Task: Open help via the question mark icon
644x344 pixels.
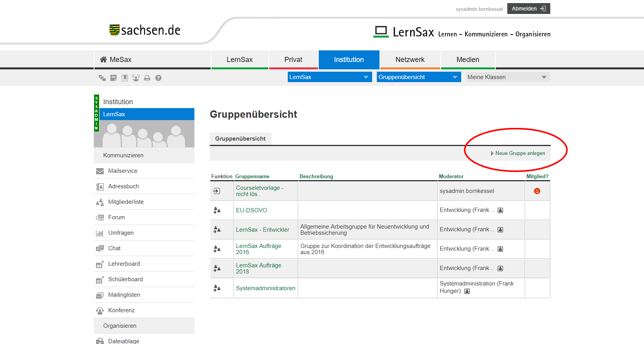Action: 158,78
